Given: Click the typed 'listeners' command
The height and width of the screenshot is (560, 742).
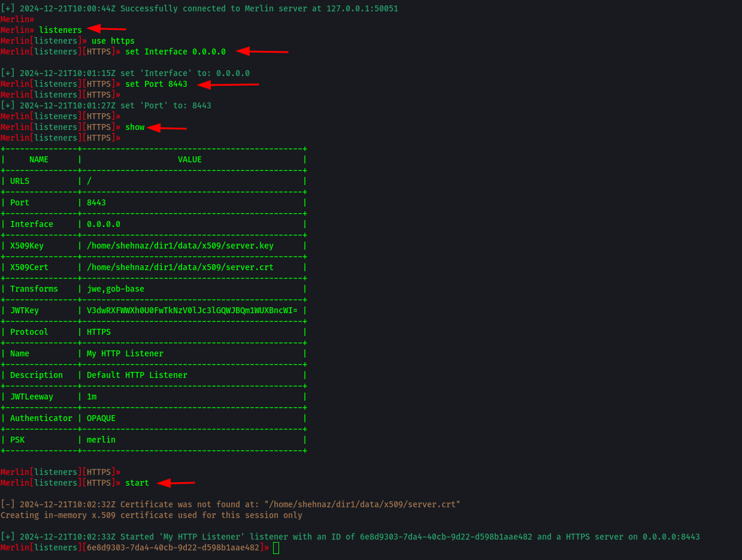Looking at the screenshot, I should coord(60,30).
